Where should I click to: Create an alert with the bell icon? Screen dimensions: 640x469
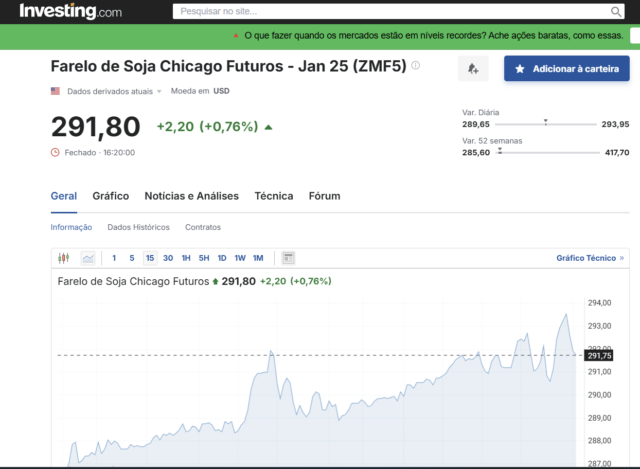[473, 68]
